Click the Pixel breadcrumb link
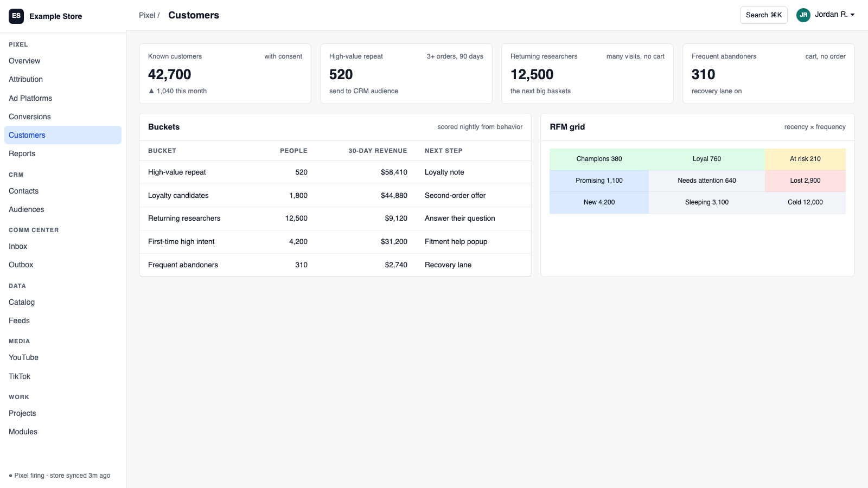Screen dimensions: 868x488 (147, 15)
